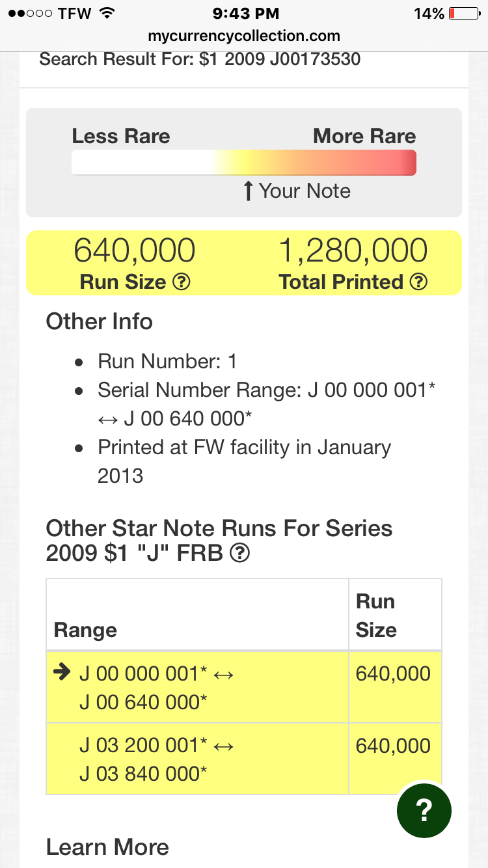
Task: Tap the Run Size column header
Action: 377,615
